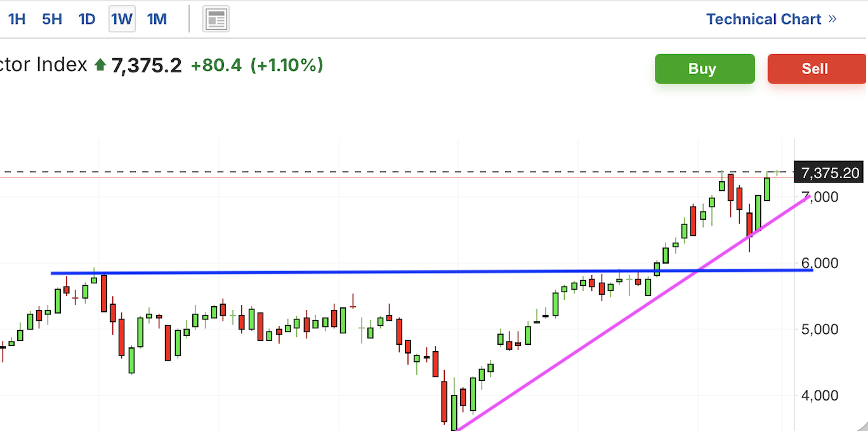Screen dimensions: 868x431
Task: Open the Technical Chart link
Action: pyautogui.click(x=763, y=20)
